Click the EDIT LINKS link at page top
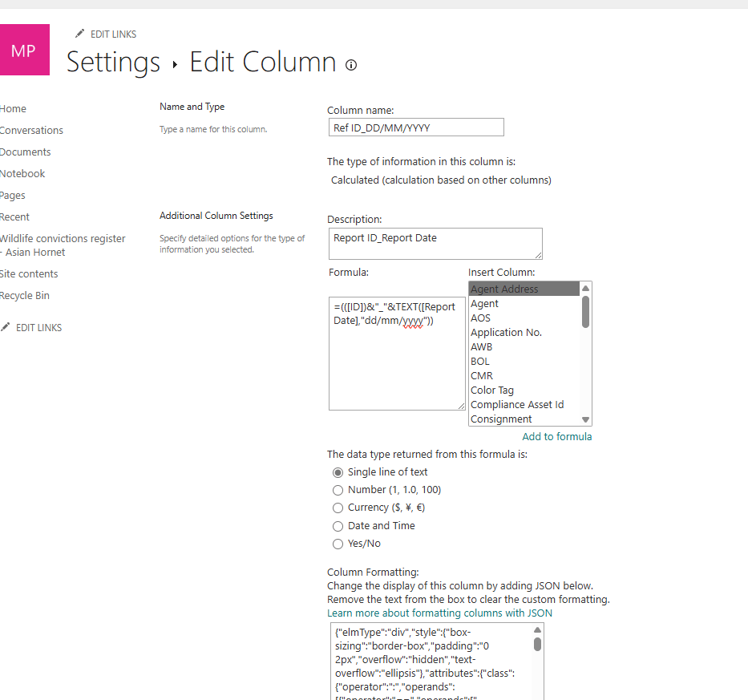Viewport: 748px width, 700px height. 114,34
